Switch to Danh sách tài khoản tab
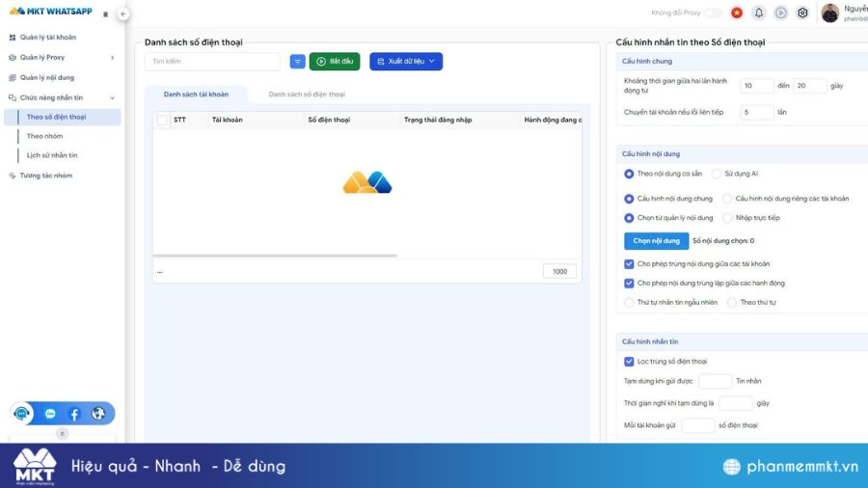Screen dimensions: 868x488 coord(196,95)
